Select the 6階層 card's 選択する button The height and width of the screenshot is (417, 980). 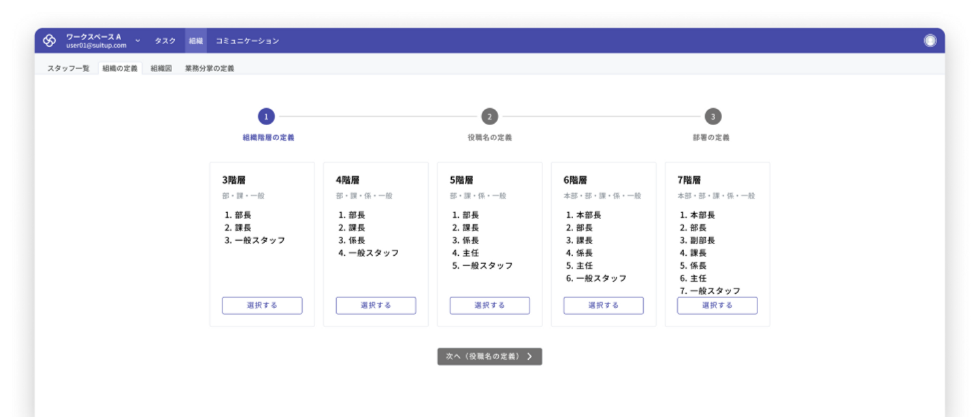click(x=603, y=305)
